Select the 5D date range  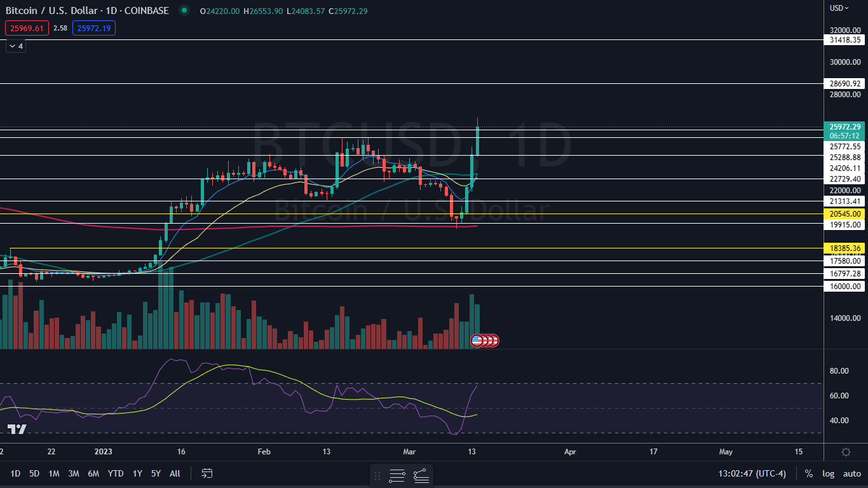click(34, 473)
